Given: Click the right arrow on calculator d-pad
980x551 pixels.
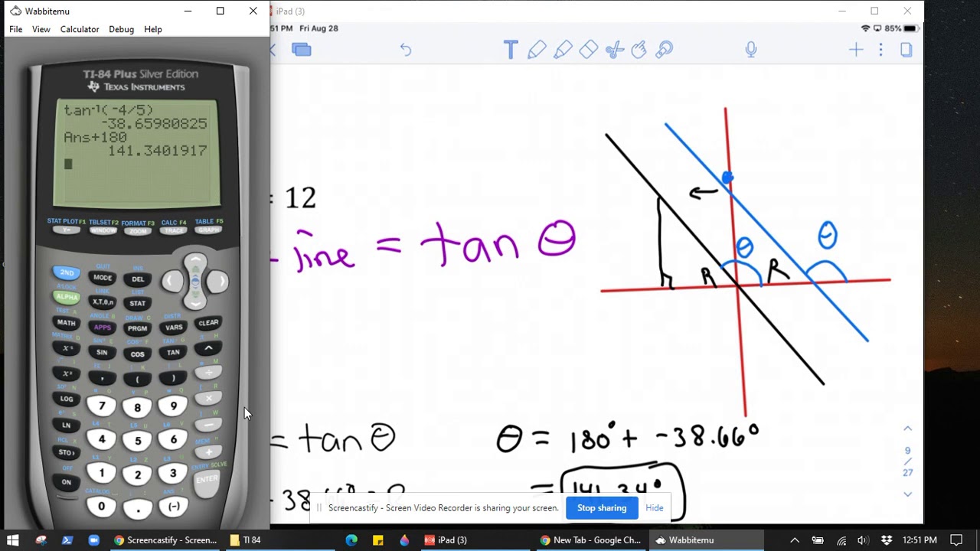Looking at the screenshot, I should pos(218,282).
